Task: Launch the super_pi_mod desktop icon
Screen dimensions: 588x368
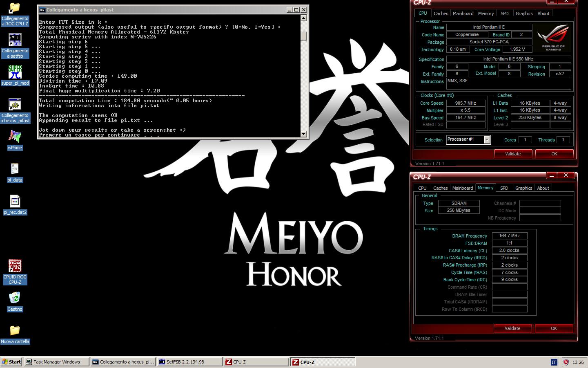Action: (15, 72)
